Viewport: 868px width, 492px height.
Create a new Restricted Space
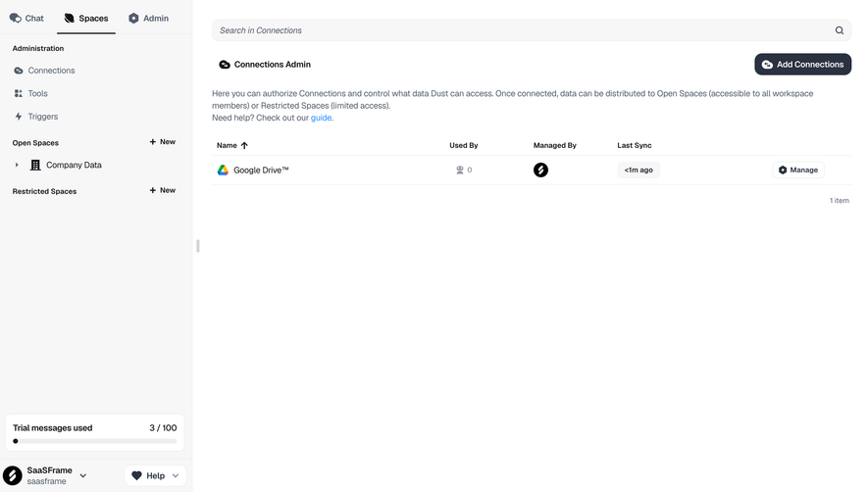162,190
